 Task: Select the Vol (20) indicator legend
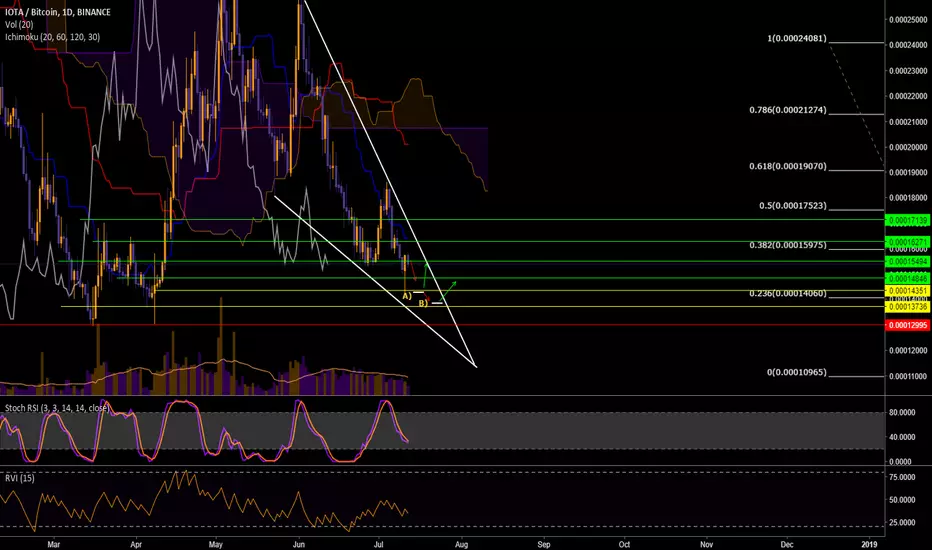(19, 24)
